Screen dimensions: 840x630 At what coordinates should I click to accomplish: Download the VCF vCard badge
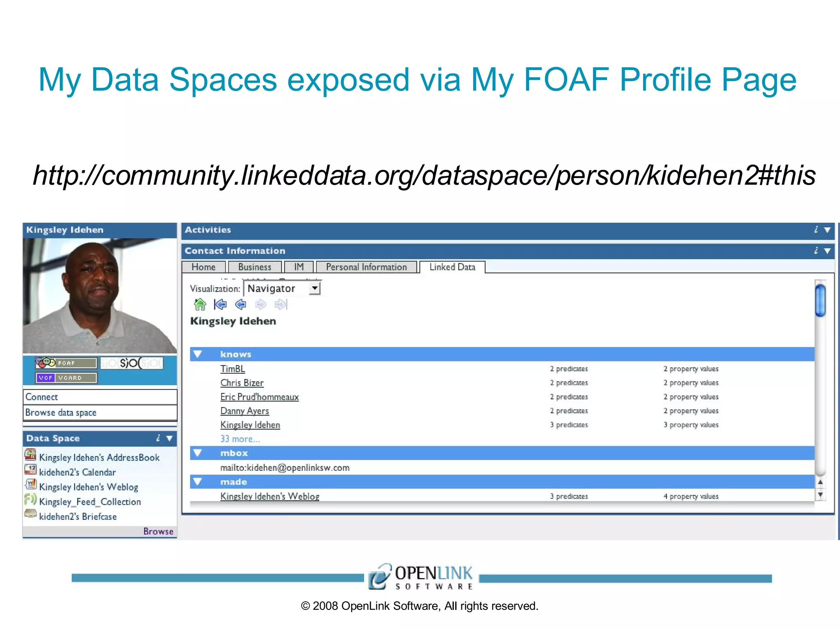(x=66, y=378)
